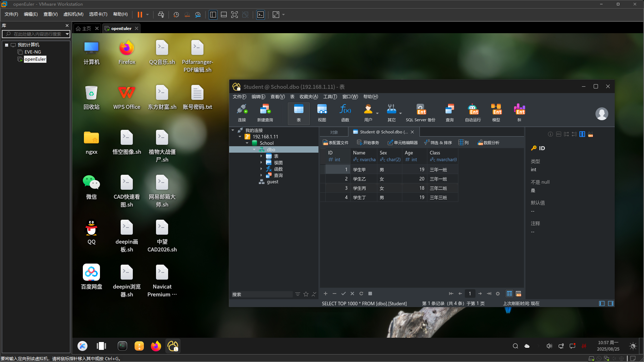Screen dimensions: 644x362
Task: Toggle VMware full screen mode icon
Action: tap(235, 15)
